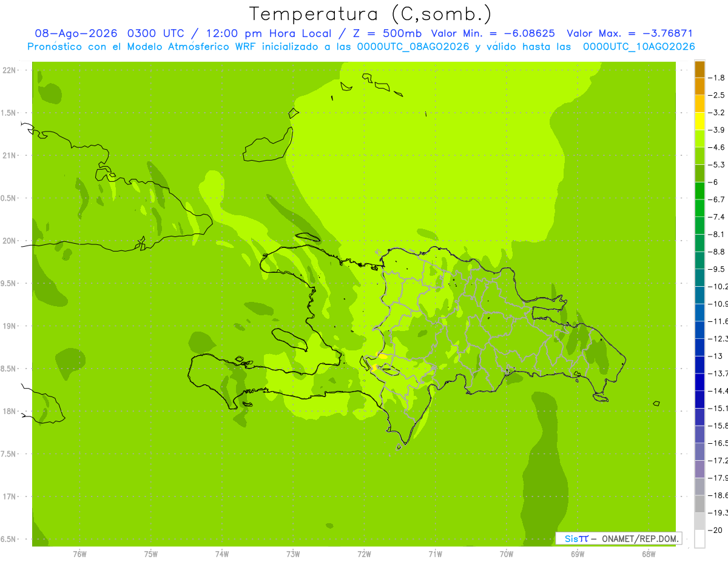Pick the dark blue swatch between -13.7 and -14.4
The width and height of the screenshot is (728, 562).
[699, 382]
